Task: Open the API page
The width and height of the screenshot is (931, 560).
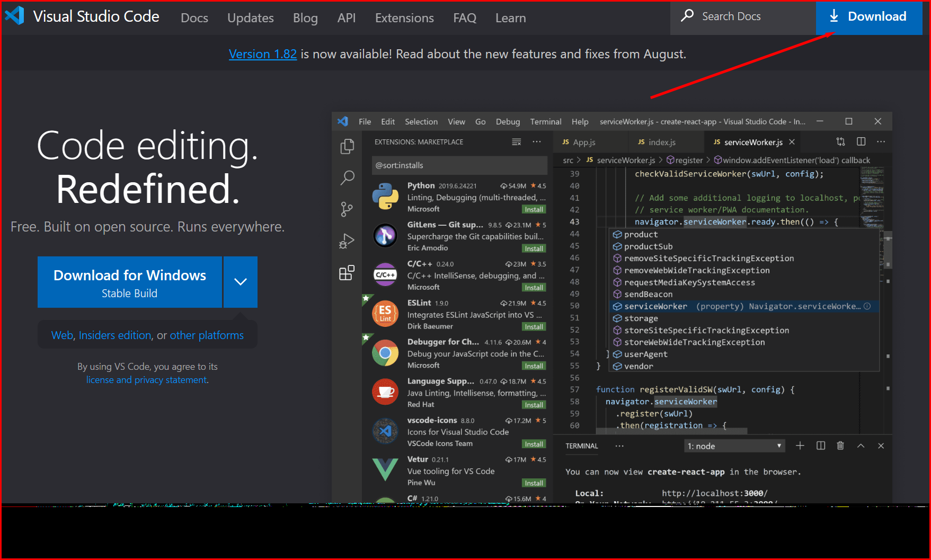Action: [347, 18]
